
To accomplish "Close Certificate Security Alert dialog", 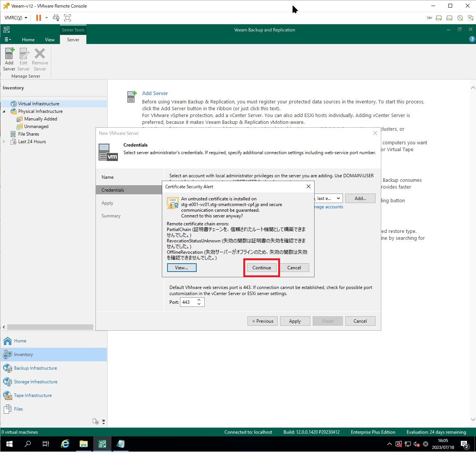I will click(x=308, y=186).
